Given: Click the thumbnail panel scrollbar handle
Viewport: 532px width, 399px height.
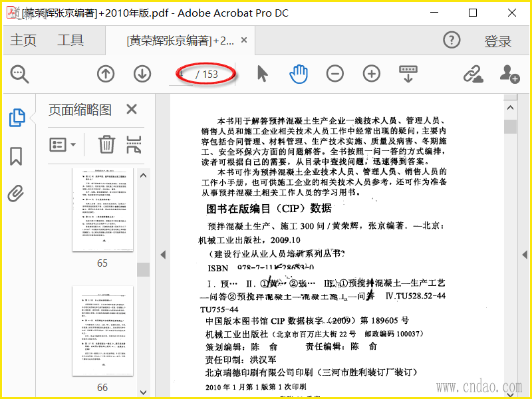Looking at the screenshot, I should pos(144,270).
